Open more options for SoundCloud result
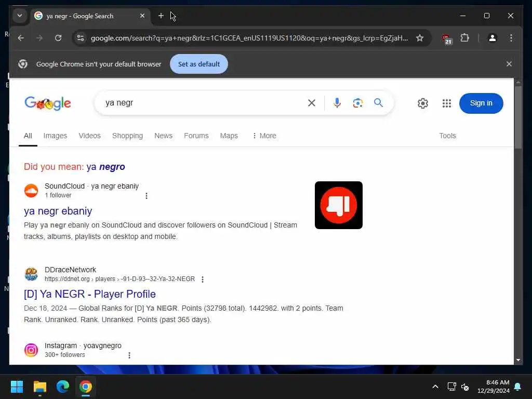Screen dimensions: 532x399 [x=146, y=196]
